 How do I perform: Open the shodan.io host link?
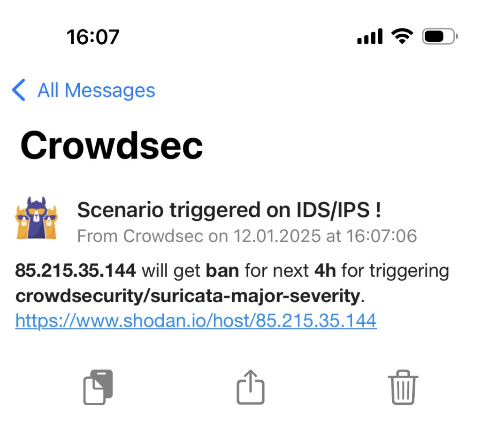(195, 321)
